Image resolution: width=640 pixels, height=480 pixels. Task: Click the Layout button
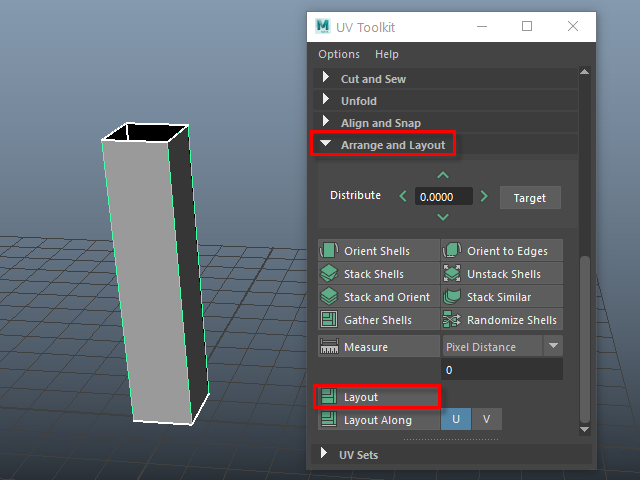click(378, 397)
